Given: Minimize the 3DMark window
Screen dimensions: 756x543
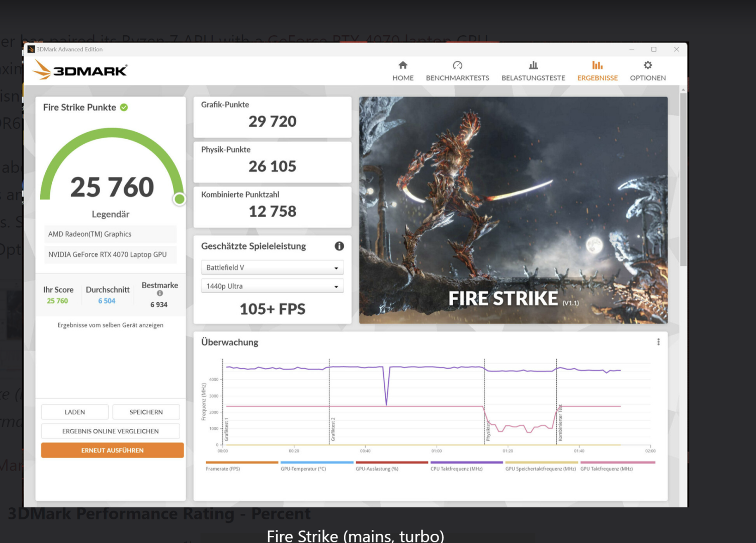Looking at the screenshot, I should coord(632,49).
